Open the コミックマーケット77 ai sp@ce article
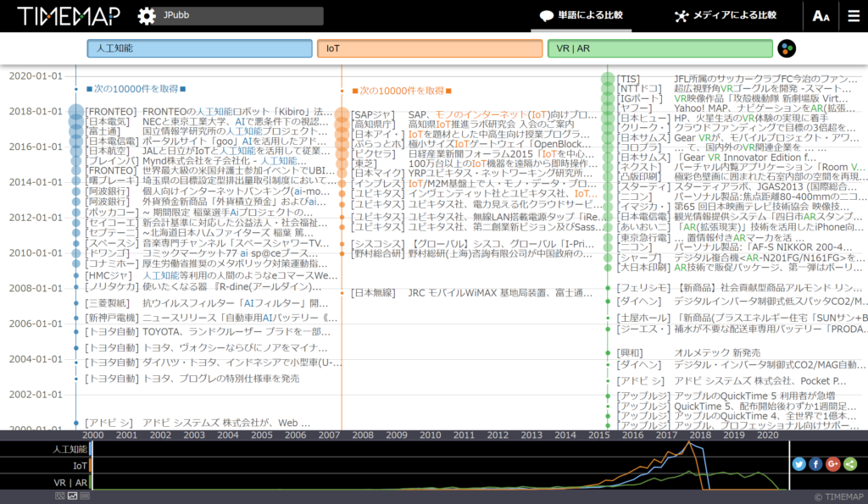This screenshot has width=868, height=504. [203, 252]
